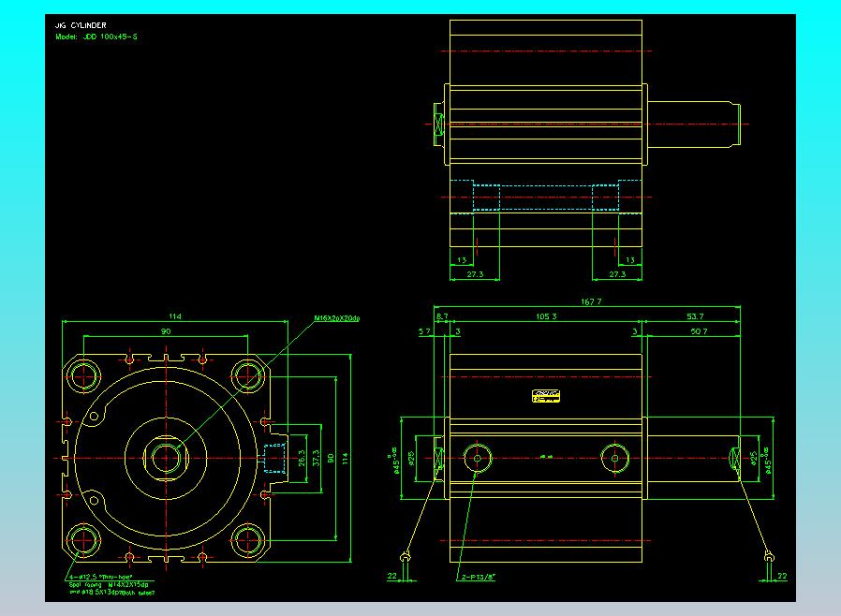841x616 pixels.
Task: Click the "JIG CYLINDER" title text
Action: 81,25
